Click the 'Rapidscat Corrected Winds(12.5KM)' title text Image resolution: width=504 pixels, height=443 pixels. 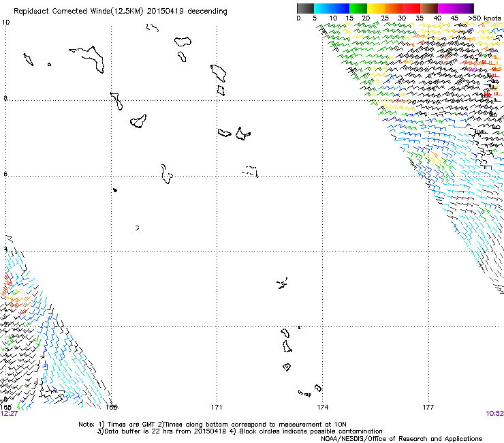coord(78,12)
